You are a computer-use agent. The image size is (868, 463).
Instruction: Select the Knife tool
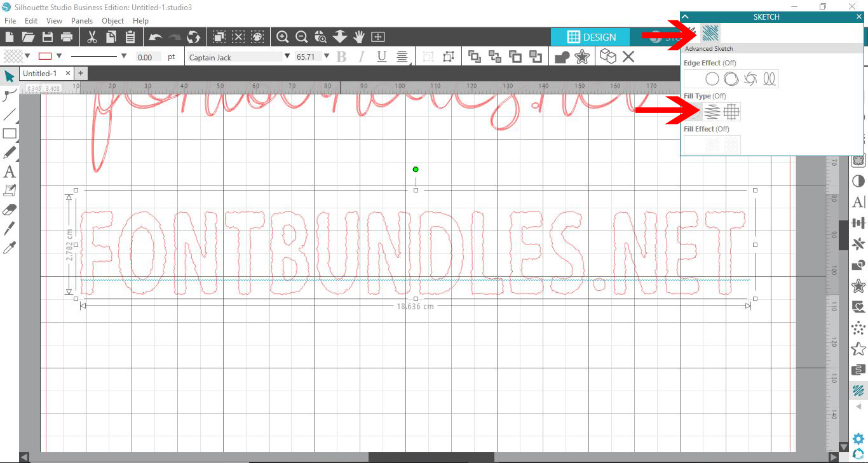click(10, 229)
